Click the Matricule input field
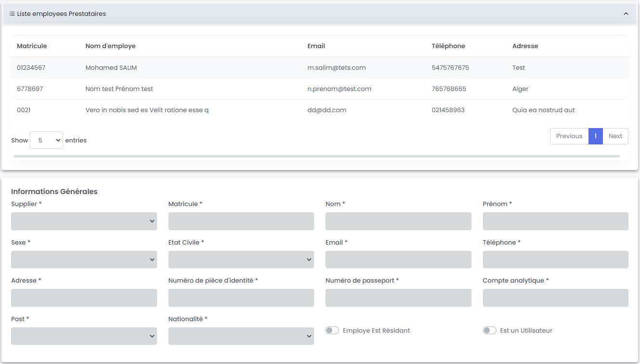This screenshot has height=364, width=640. 241,221
